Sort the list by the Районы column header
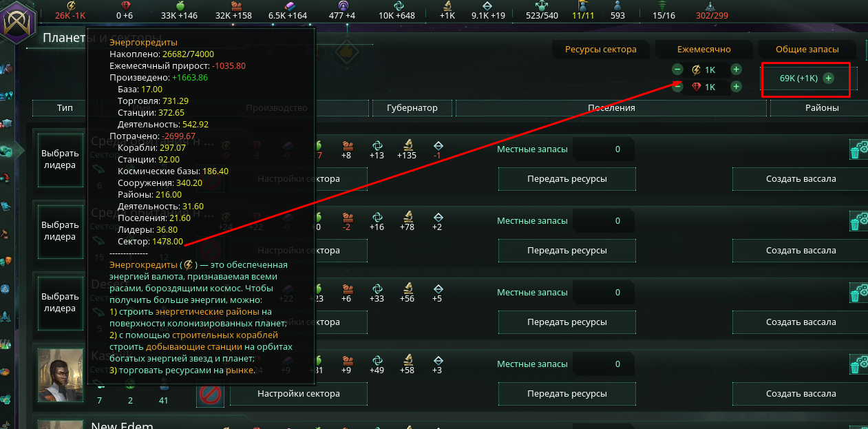 (x=819, y=108)
